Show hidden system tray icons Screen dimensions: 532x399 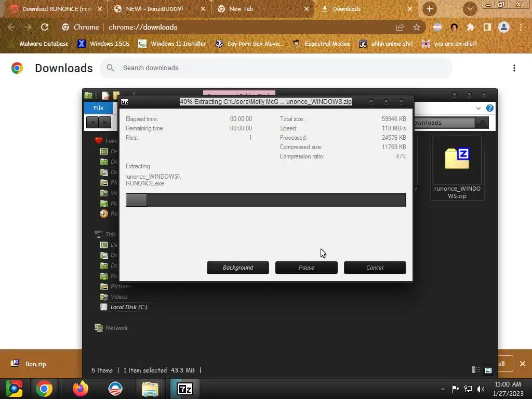(x=443, y=389)
